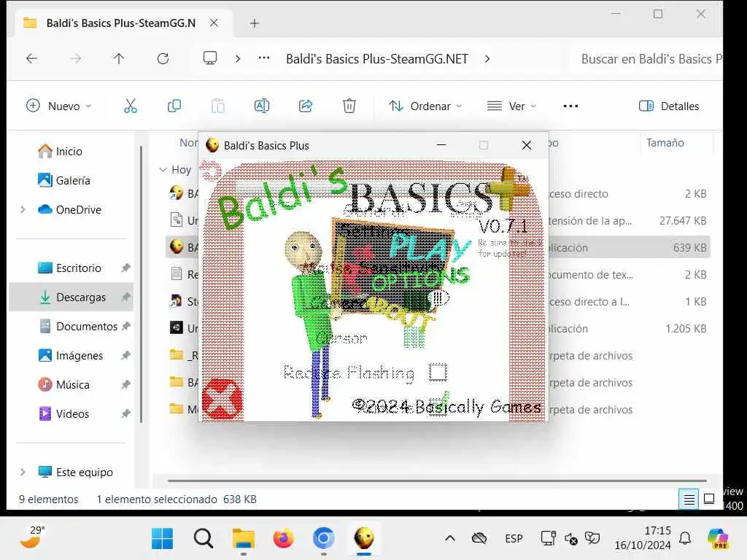Cut the selected file using scissors icon
This screenshot has height=560, width=747.
click(x=130, y=106)
